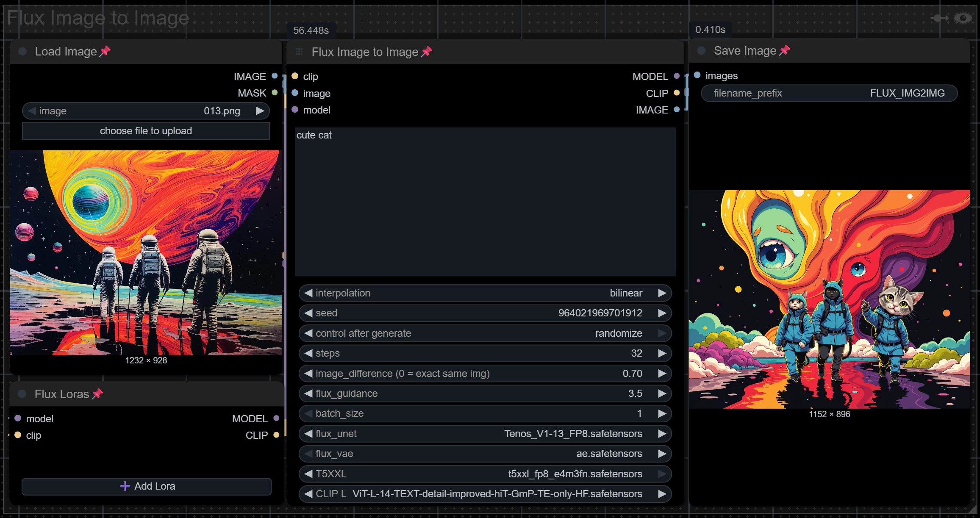980x518 pixels.
Task: Collapse the Flux Loras node via its dot
Action: 22,394
